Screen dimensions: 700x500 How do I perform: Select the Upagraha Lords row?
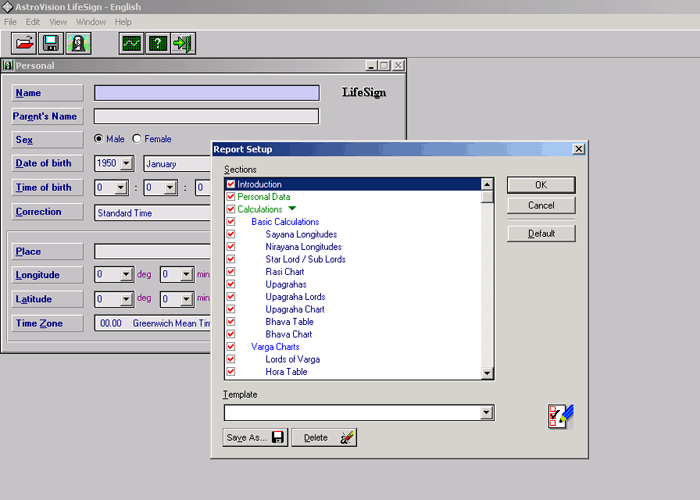[x=295, y=296]
